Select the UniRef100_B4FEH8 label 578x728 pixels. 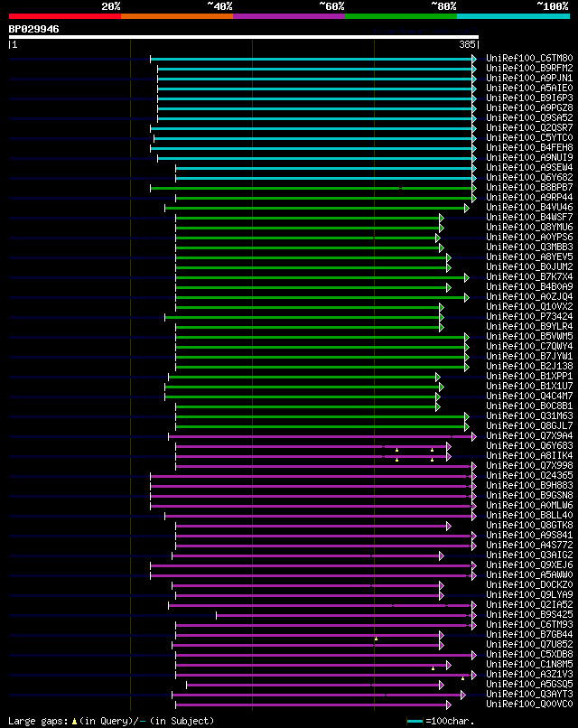click(x=529, y=147)
